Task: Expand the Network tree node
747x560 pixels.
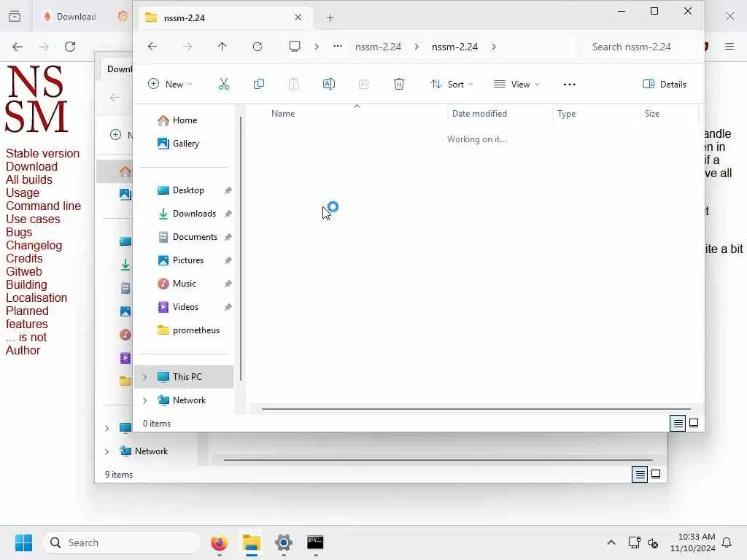Action: point(145,400)
